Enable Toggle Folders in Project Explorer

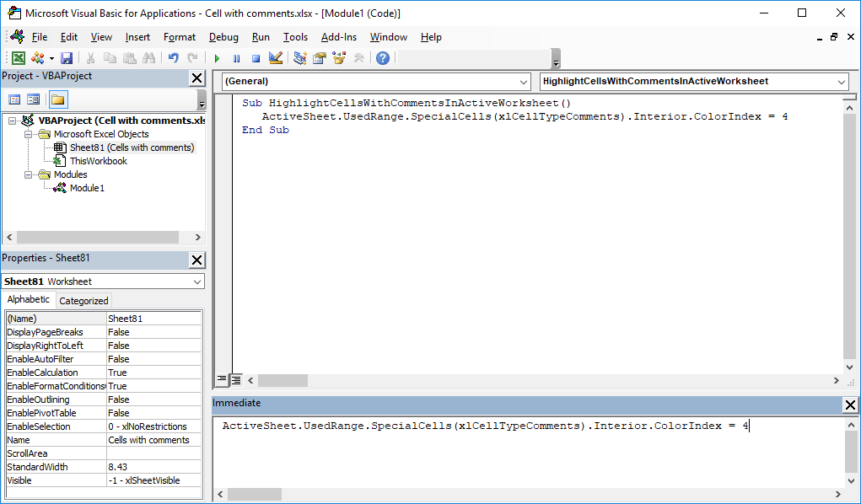[x=57, y=98]
